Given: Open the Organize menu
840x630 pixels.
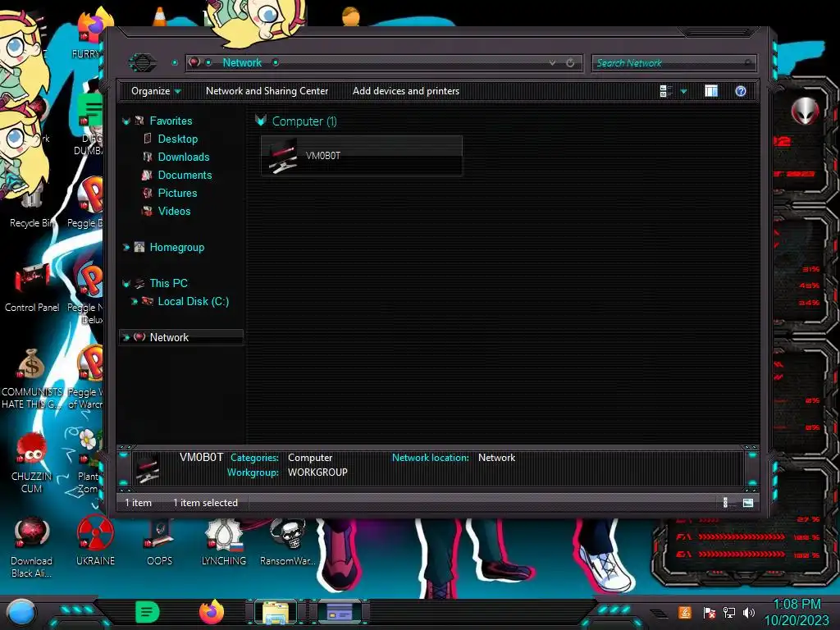Looking at the screenshot, I should (x=156, y=91).
